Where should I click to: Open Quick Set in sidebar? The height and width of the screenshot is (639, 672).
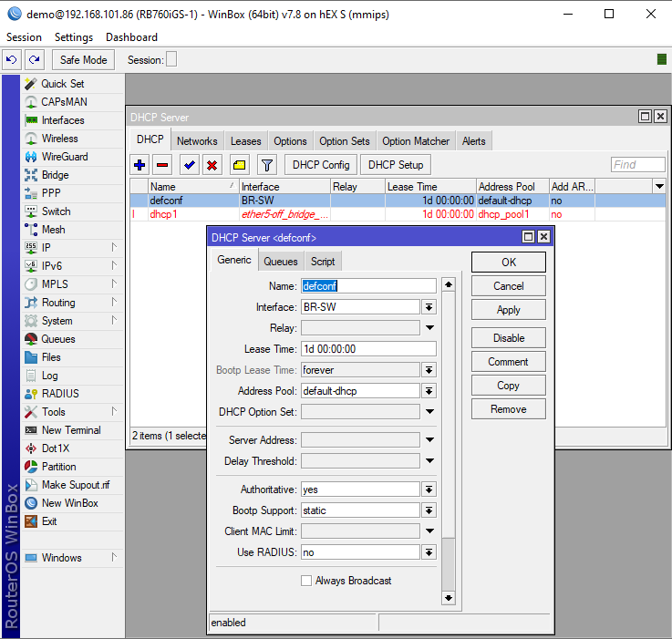[x=72, y=84]
